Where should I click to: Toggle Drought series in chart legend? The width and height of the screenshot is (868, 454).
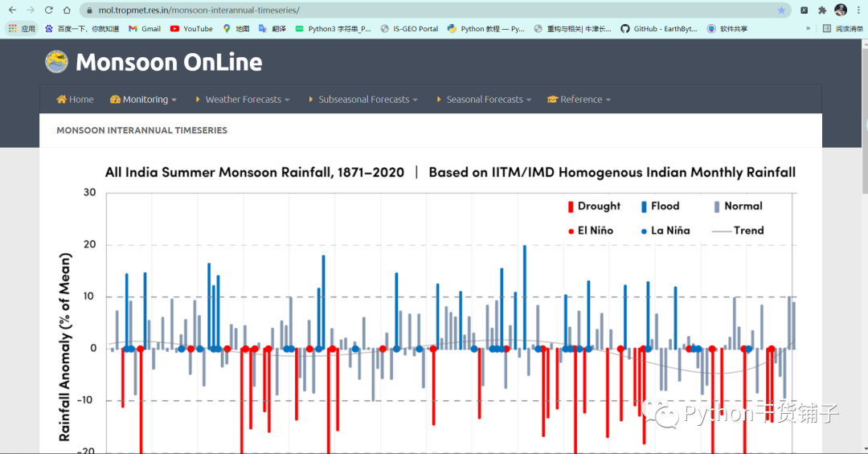(594, 207)
